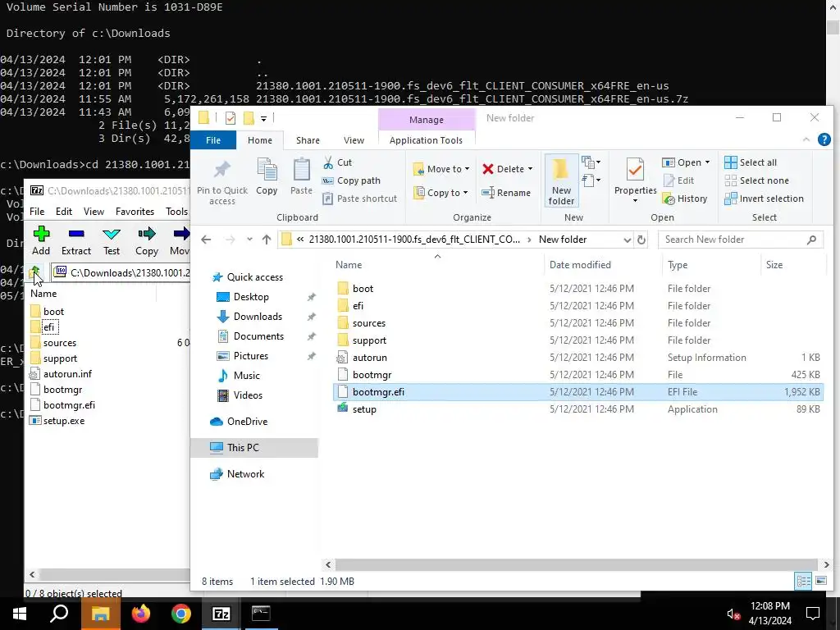Viewport: 840px width, 630px height.
Task: Open 7-Zip Favorites menu
Action: pyautogui.click(x=135, y=211)
